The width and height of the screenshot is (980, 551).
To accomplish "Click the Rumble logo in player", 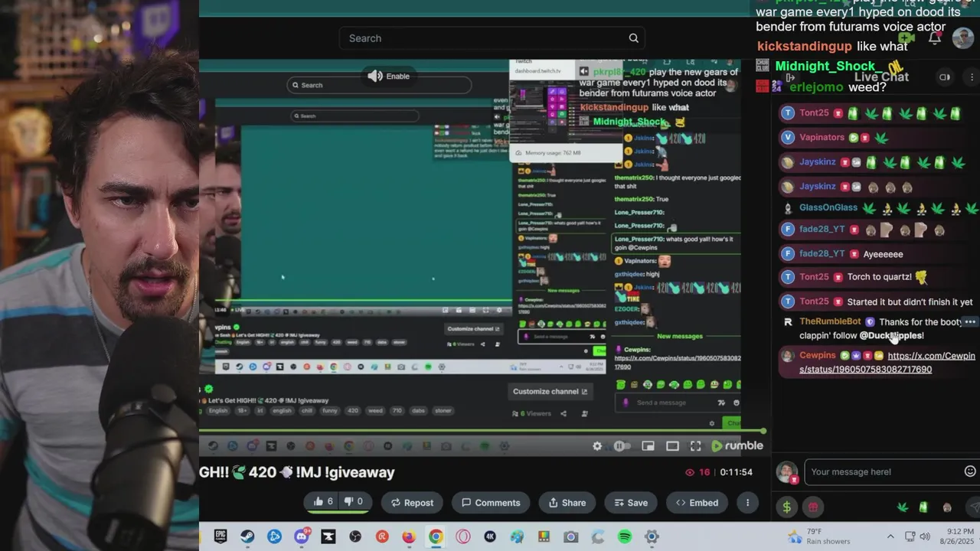I will [737, 446].
